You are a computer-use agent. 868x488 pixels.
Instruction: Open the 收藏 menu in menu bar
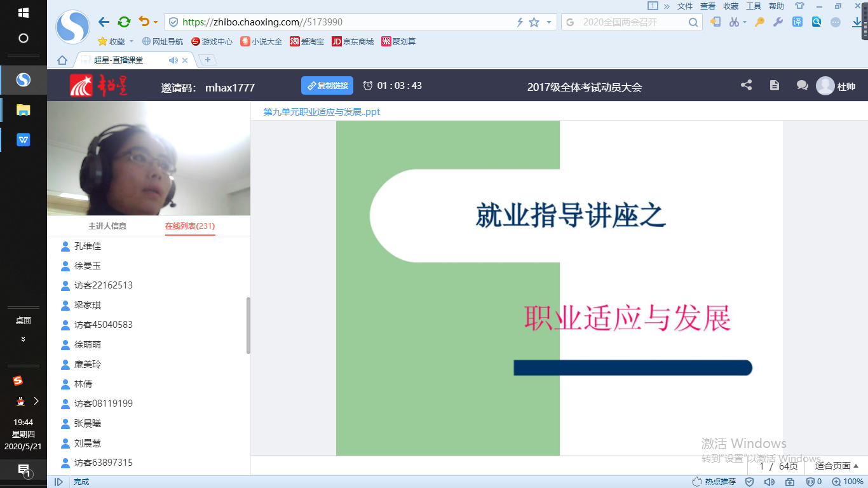731,6
